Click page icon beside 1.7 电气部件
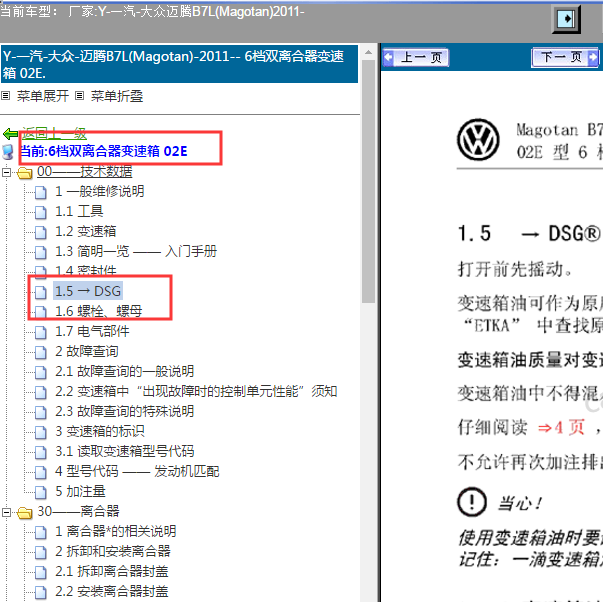 pos(41,332)
